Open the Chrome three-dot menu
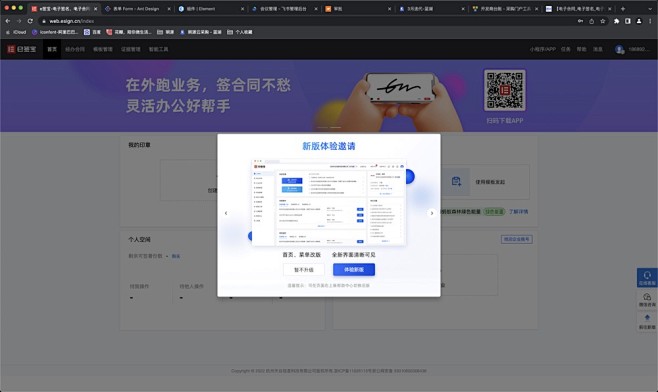The image size is (658, 392). (650, 21)
